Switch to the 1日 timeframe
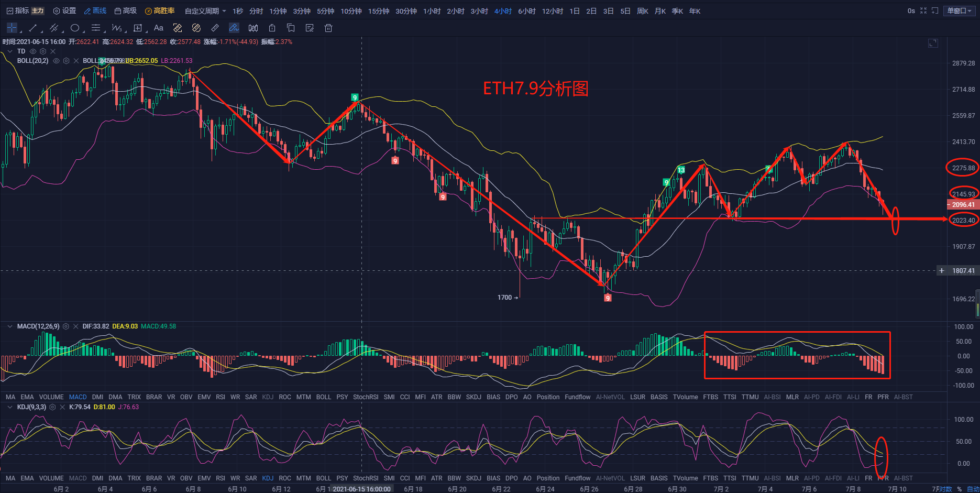 pos(575,11)
